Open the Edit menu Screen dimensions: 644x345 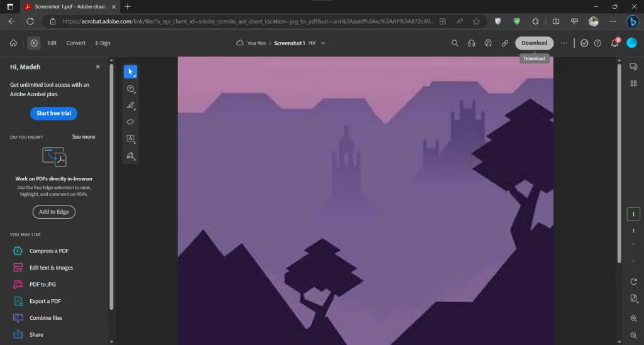click(52, 43)
